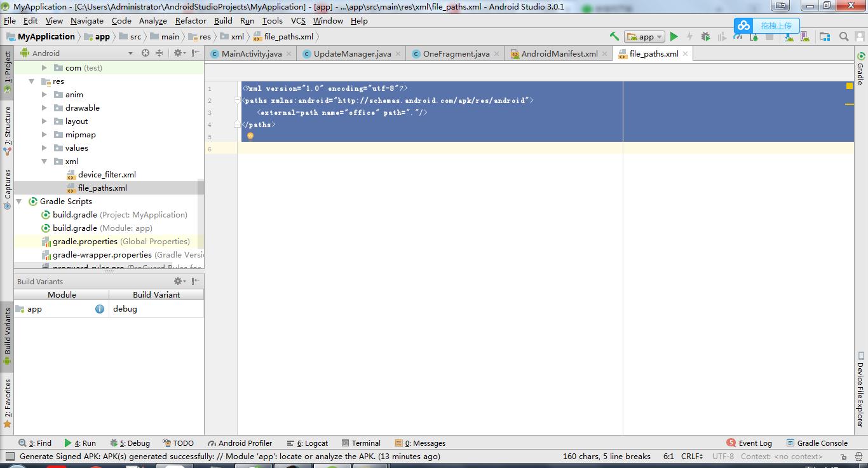Open the Project panel gear settings dropdown
The height and width of the screenshot is (468, 868).
tap(179, 53)
